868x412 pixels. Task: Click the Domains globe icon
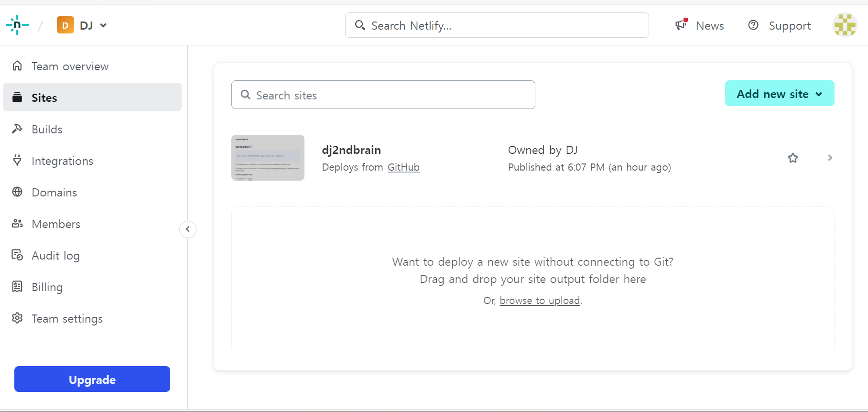[17, 192]
